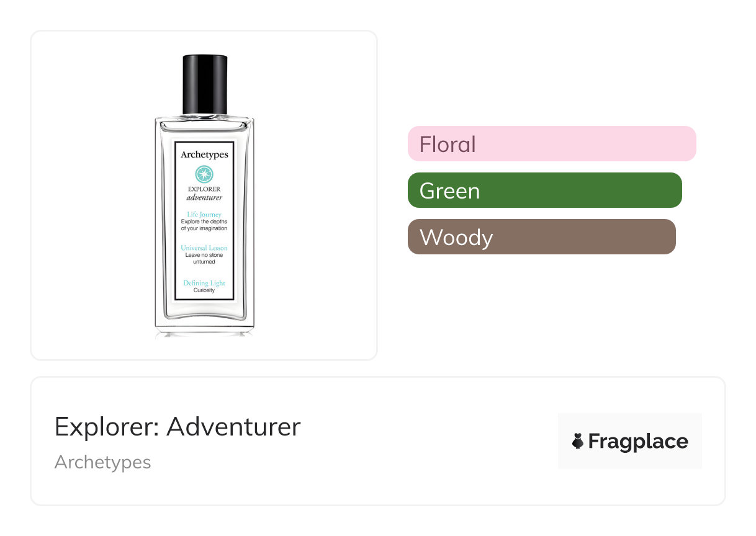Click the 'Defining Light' text on the bottle

[x=204, y=283]
